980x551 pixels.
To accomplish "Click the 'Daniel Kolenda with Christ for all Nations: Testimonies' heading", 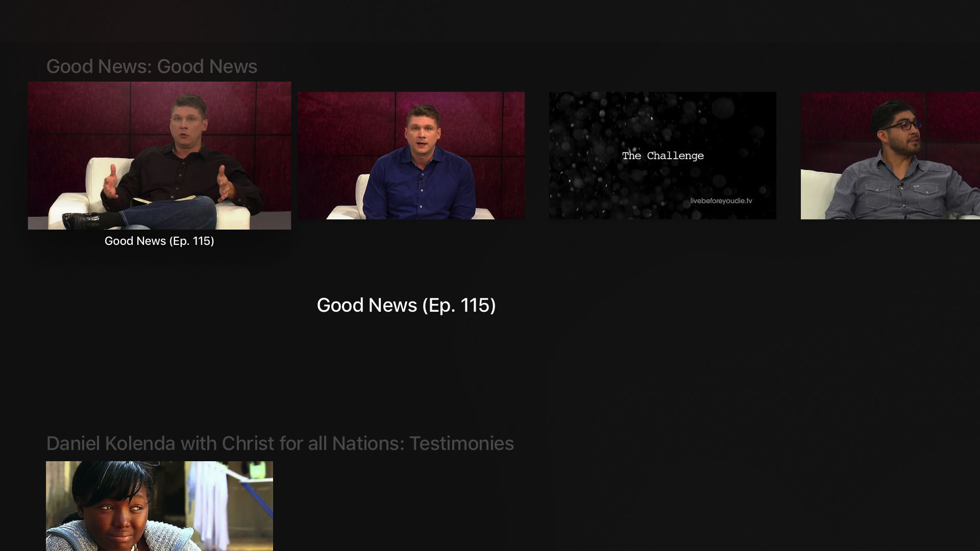I will 280,443.
